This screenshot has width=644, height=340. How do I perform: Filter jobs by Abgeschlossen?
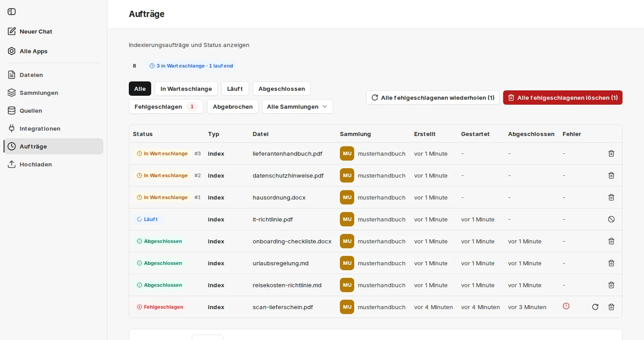pyautogui.click(x=282, y=89)
